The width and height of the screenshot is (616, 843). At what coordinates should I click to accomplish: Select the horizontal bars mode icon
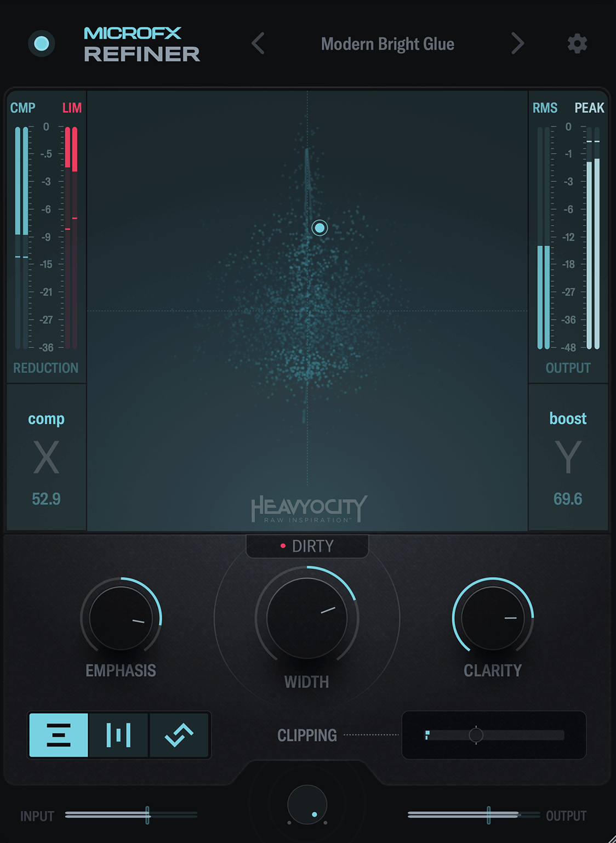[59, 735]
